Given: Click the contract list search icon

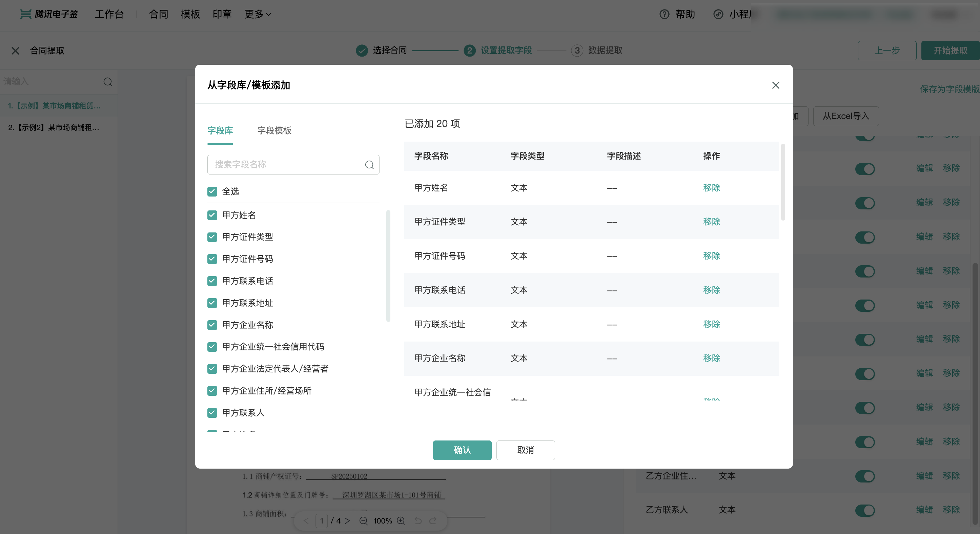Looking at the screenshot, I should click(108, 82).
